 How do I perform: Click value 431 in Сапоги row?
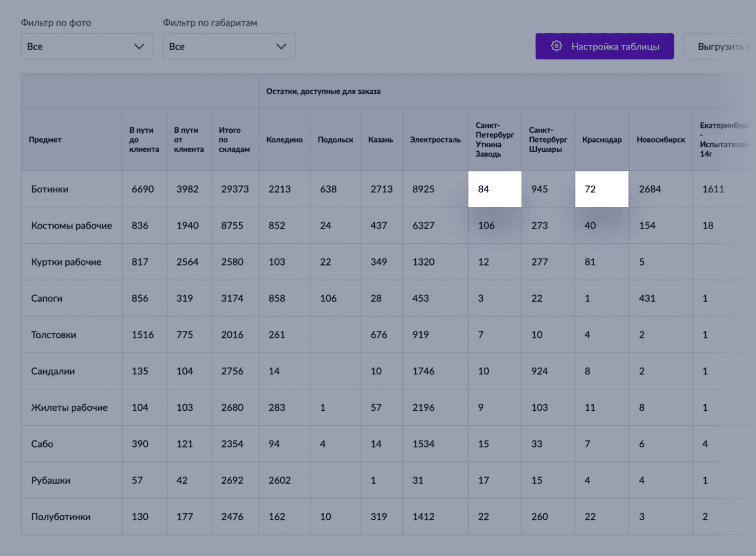tap(647, 298)
